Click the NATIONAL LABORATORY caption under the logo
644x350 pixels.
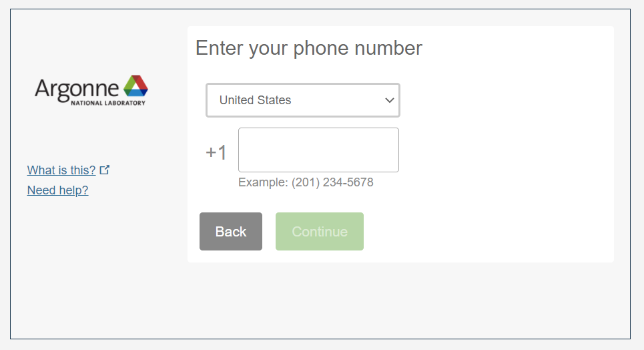tap(108, 103)
